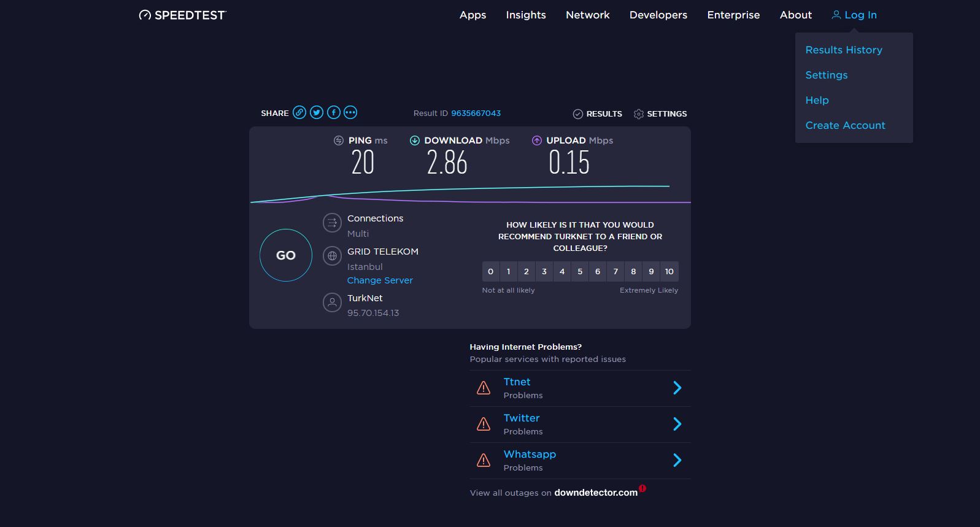Click the TurkNet user icon

point(332,302)
